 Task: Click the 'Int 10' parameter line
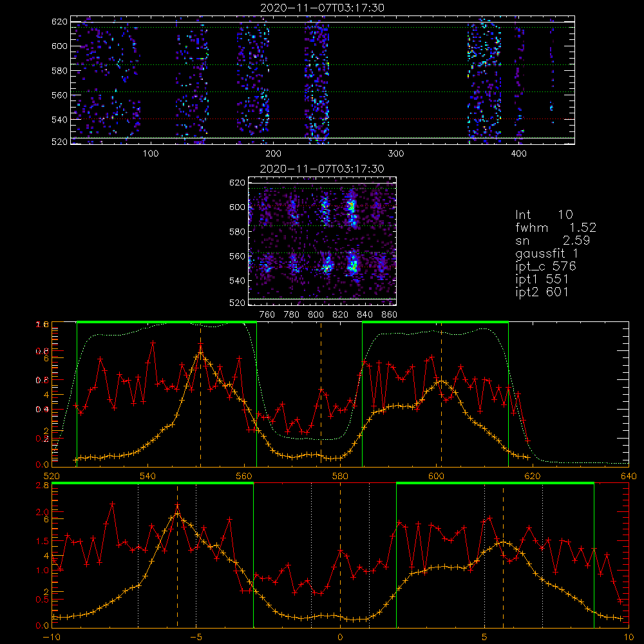(544, 215)
